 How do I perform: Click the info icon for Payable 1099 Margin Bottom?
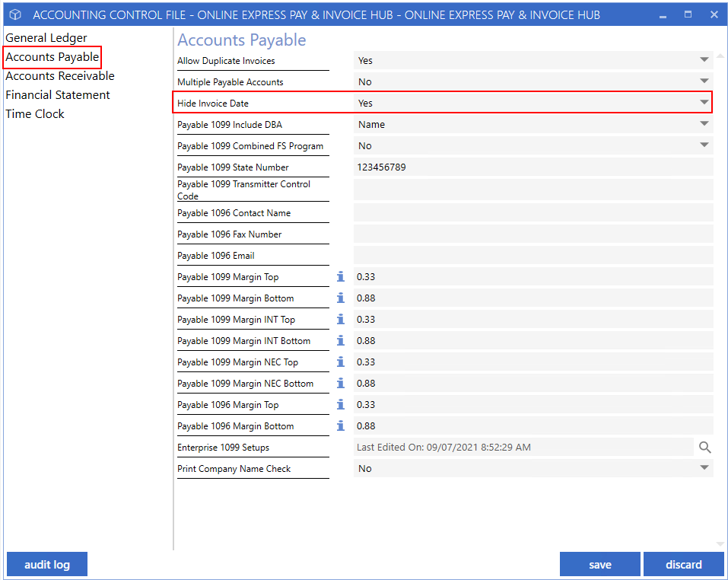(340, 298)
